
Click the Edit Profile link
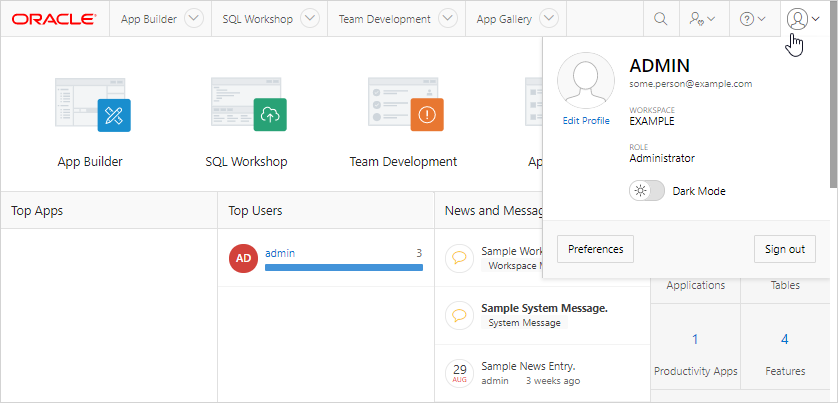(x=586, y=121)
